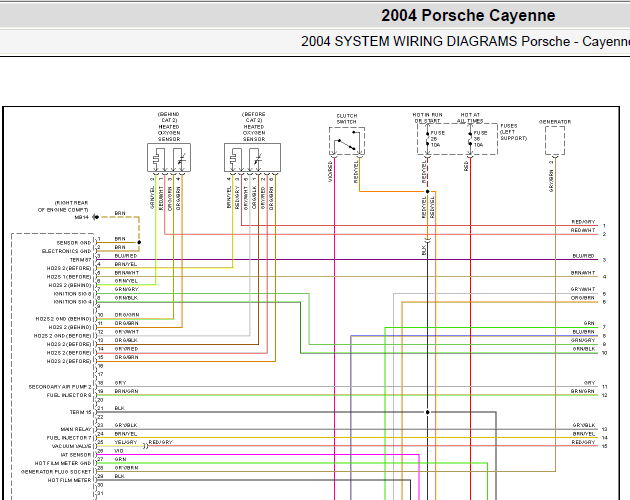Click the '(BEFORE CAT 2)' heated oxygen sensor label
The width and height of the screenshot is (630, 500).
(254, 127)
